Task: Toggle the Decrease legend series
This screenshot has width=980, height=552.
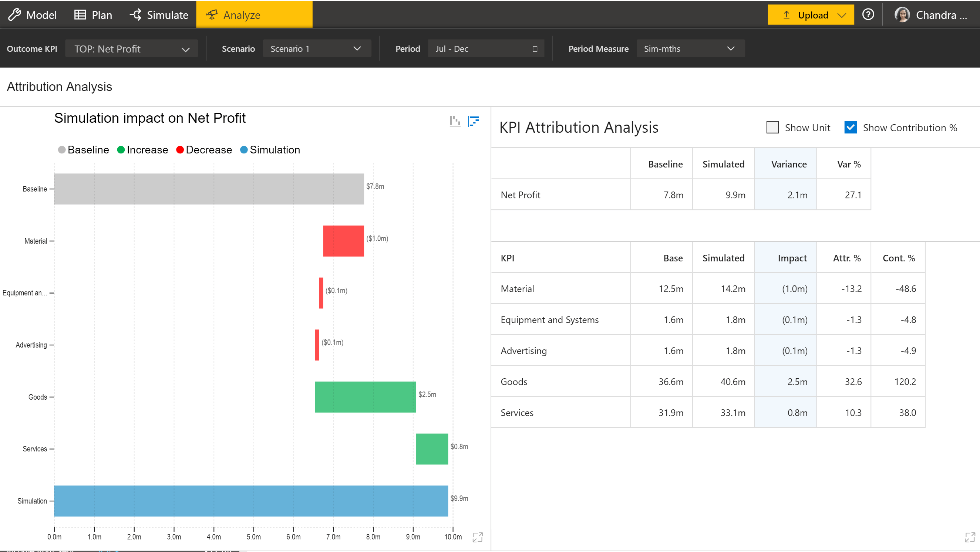Action: click(204, 150)
